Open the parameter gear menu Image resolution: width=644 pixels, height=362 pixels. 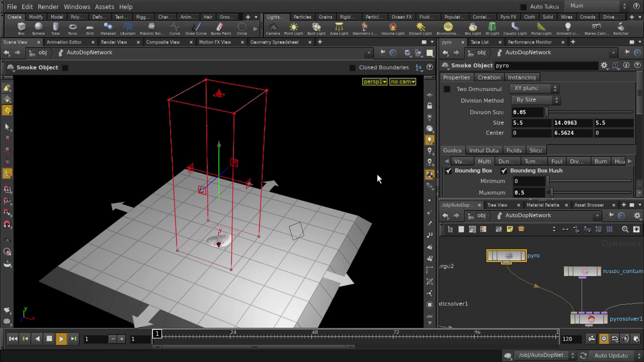tap(604, 65)
